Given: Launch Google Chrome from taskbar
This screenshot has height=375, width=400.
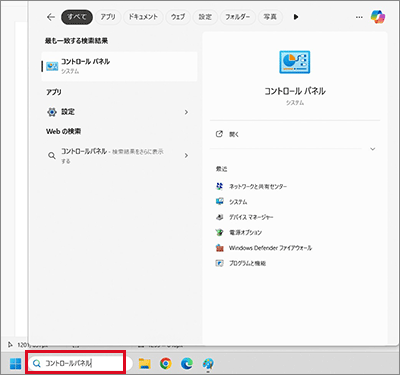Looking at the screenshot, I should pyautogui.click(x=166, y=363).
